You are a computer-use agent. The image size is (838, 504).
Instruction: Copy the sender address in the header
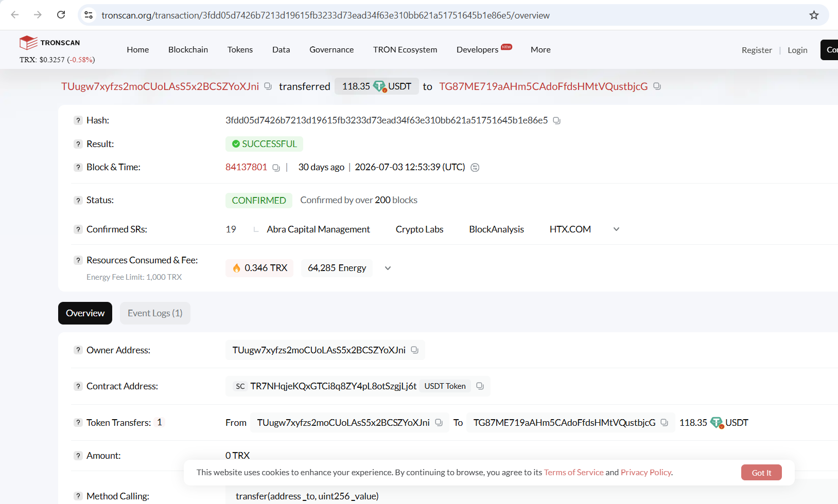click(268, 86)
